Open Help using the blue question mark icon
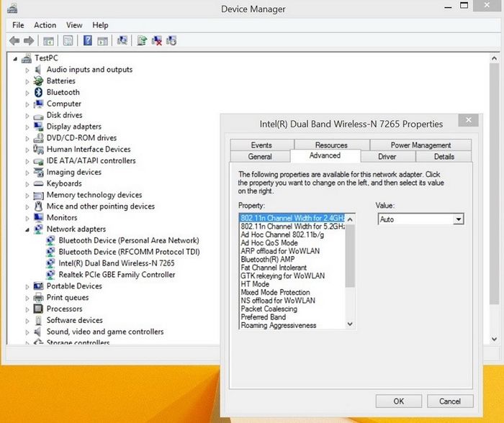Image resolution: width=504 pixels, height=423 pixels. pos(87,41)
